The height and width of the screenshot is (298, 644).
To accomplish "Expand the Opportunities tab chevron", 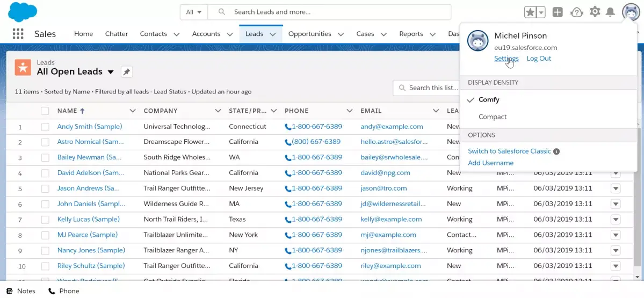I will click(x=341, y=34).
